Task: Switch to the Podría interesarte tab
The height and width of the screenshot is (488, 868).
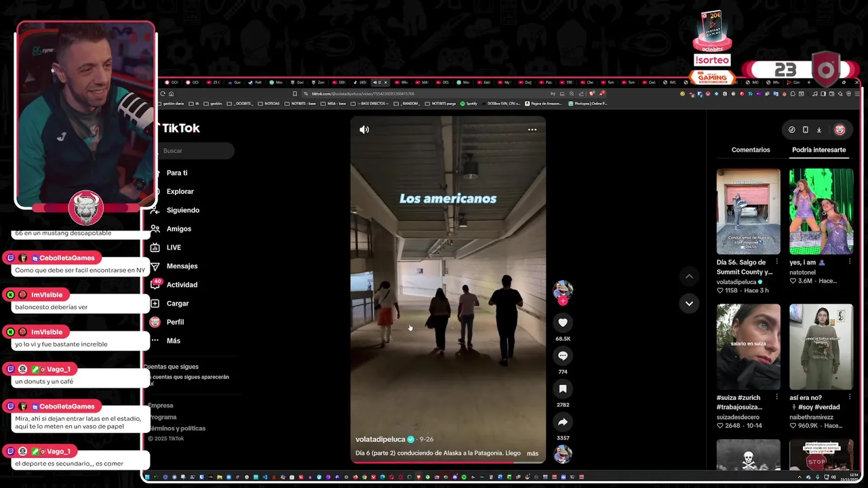Action: click(818, 150)
